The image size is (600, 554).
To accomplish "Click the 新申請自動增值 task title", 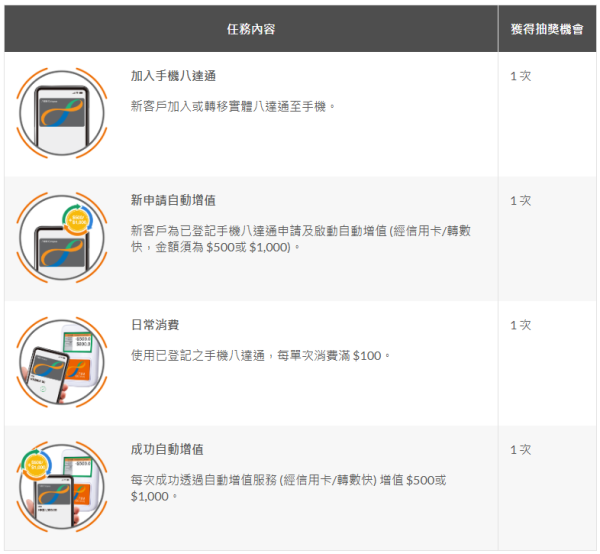I will pos(173,200).
